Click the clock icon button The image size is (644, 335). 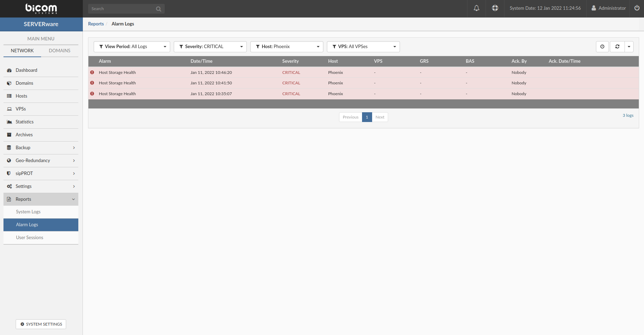602,47
